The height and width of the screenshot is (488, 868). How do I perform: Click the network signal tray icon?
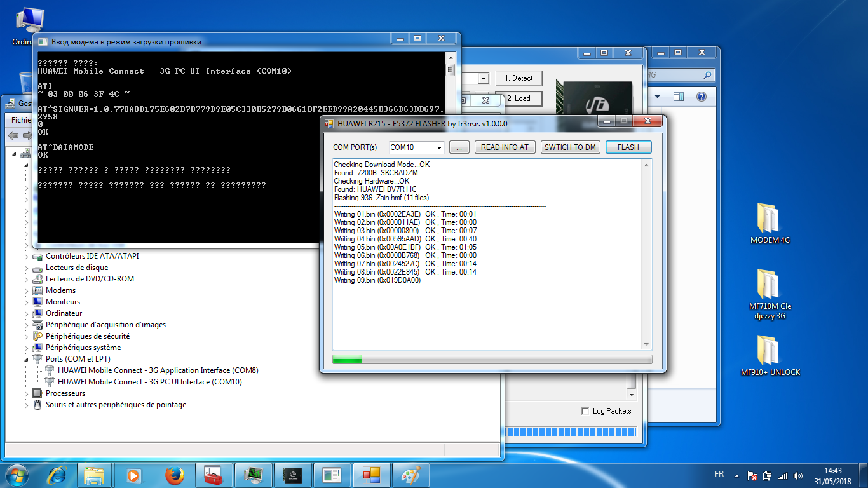(783, 475)
